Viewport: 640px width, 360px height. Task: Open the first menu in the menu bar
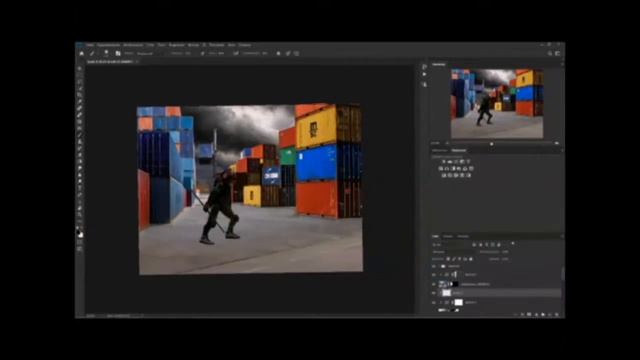click(90, 45)
